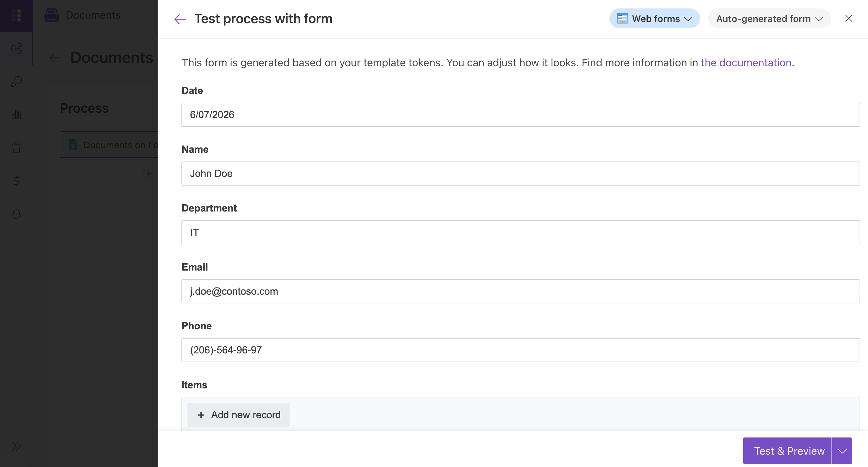Click into the Email input field
Image resolution: width=868 pixels, height=467 pixels.
tap(520, 291)
